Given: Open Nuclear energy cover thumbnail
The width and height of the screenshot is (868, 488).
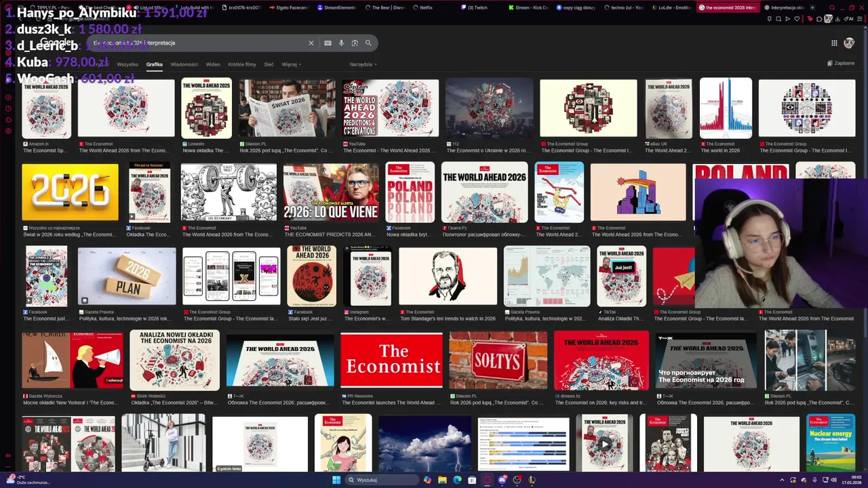Looking at the screenshot, I should 831,443.
